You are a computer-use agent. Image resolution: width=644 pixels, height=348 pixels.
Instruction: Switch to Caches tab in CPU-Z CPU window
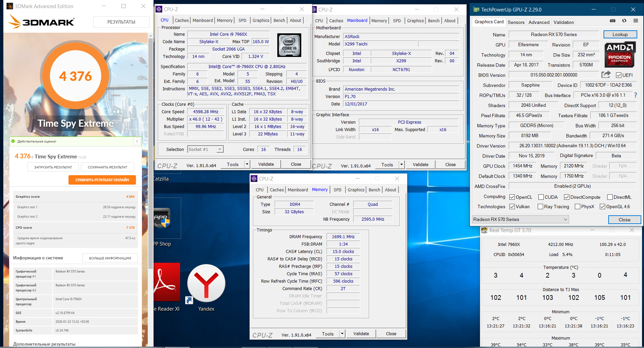[x=181, y=20]
